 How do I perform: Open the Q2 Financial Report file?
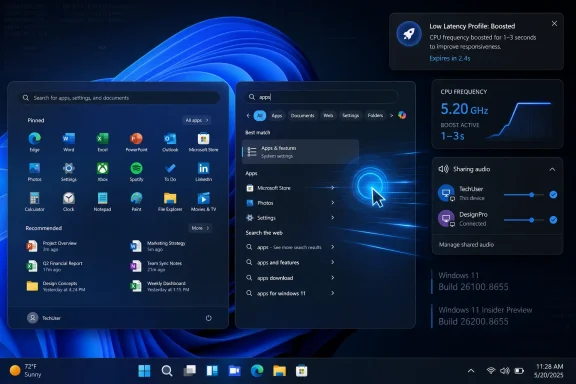pos(54,266)
